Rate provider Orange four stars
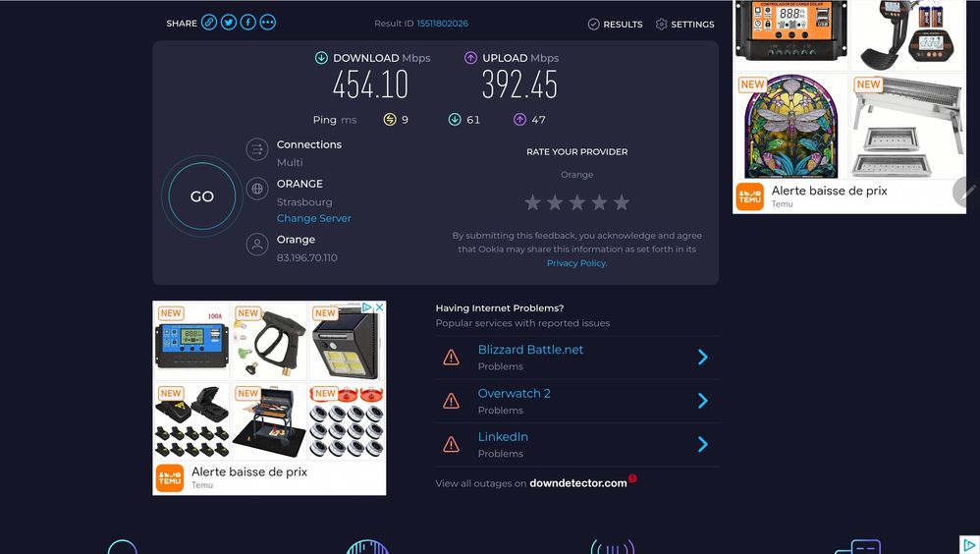 click(x=599, y=202)
